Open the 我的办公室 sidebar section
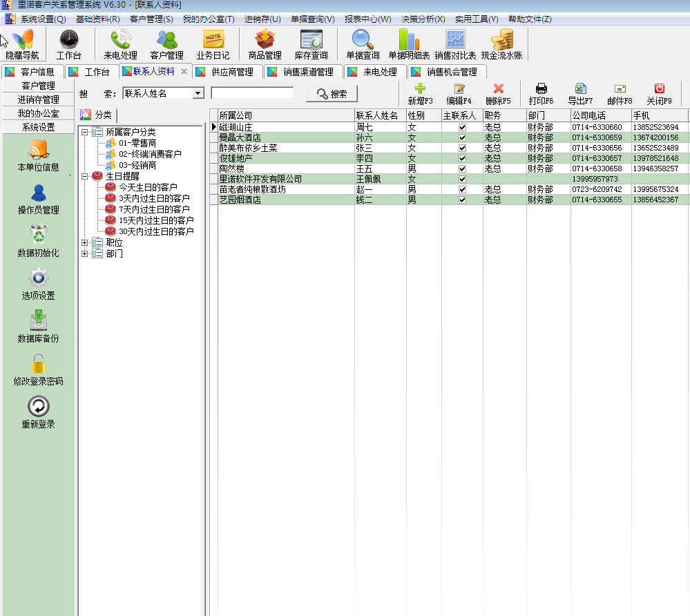This screenshot has height=616, width=690. [x=38, y=113]
